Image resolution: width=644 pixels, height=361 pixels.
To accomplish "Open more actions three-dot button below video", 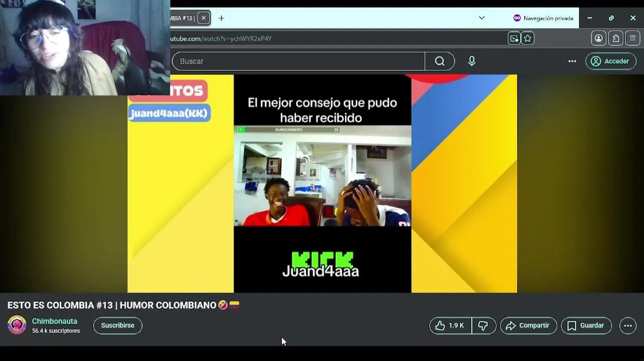I will point(628,325).
